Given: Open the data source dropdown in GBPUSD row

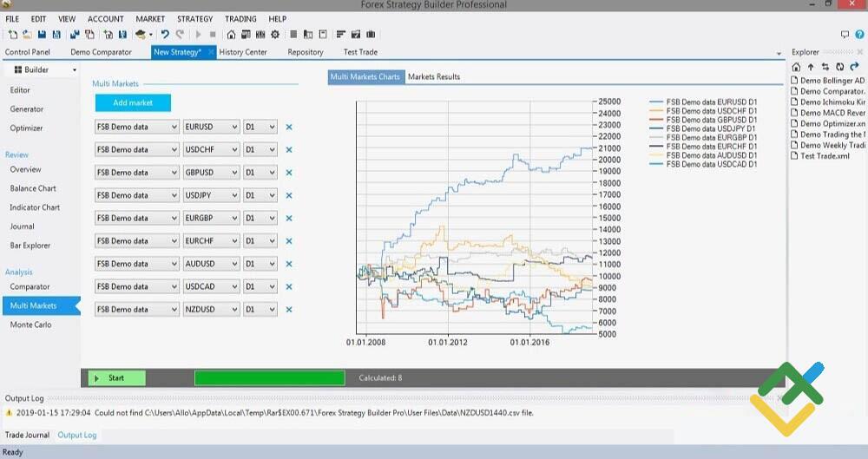Looking at the screenshot, I should click(137, 173).
